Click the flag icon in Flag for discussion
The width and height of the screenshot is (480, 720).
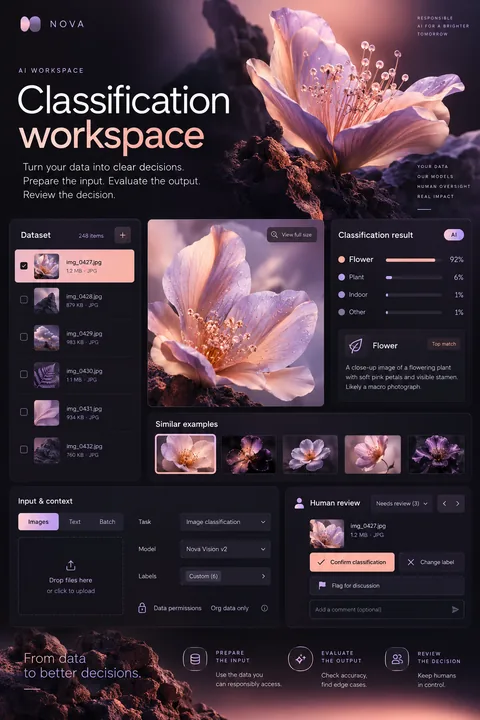point(322,585)
